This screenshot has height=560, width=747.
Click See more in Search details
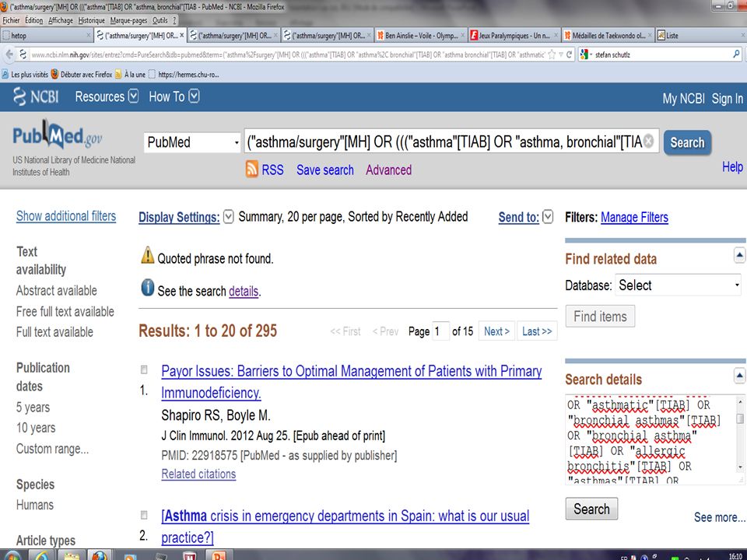tap(719, 518)
